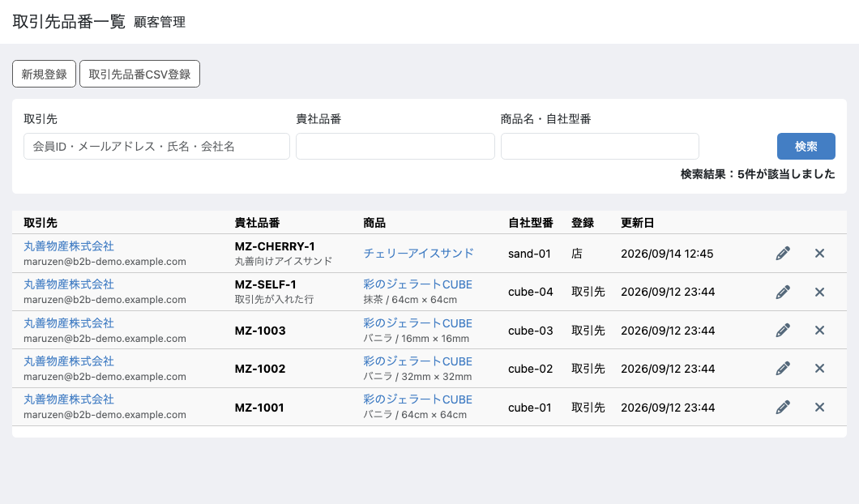Screen dimensions: 859x504
Task: Delete the MZ-1001 row with X icon
Action: 819,407
